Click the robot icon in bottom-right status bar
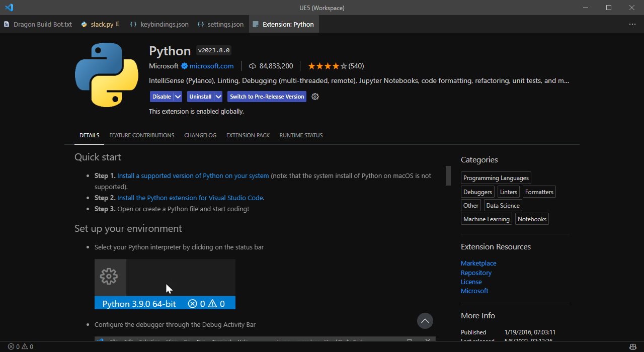The height and width of the screenshot is (352, 644). 632,346
